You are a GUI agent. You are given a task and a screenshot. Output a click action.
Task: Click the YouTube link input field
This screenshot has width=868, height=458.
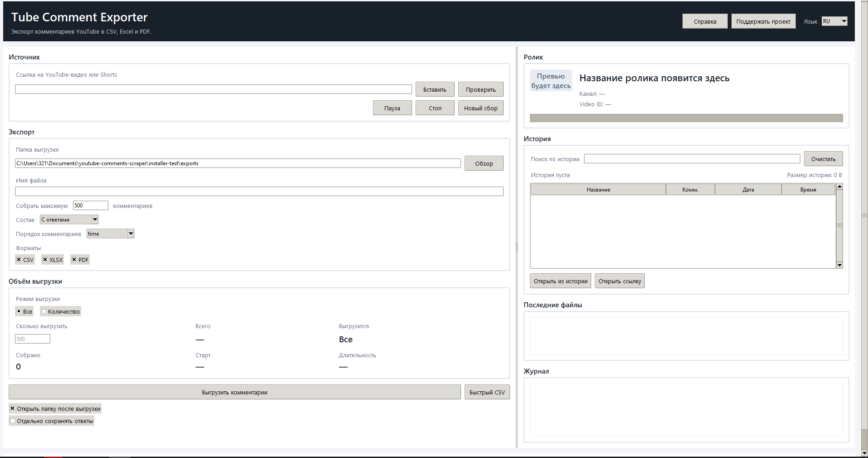213,89
